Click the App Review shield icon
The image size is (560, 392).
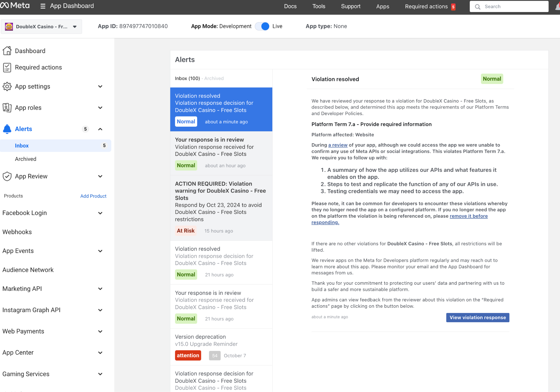(x=7, y=176)
